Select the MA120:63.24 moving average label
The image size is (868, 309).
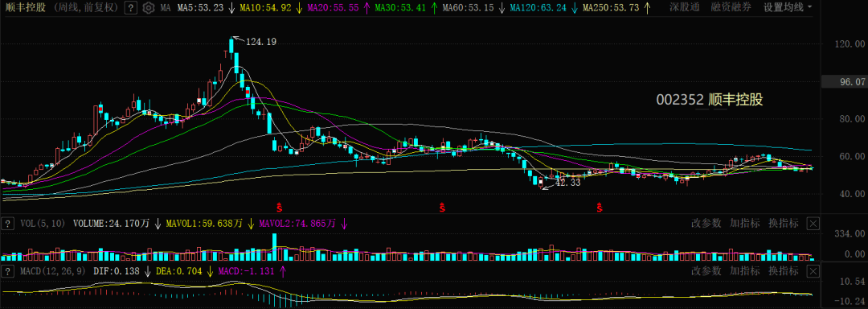(x=538, y=8)
